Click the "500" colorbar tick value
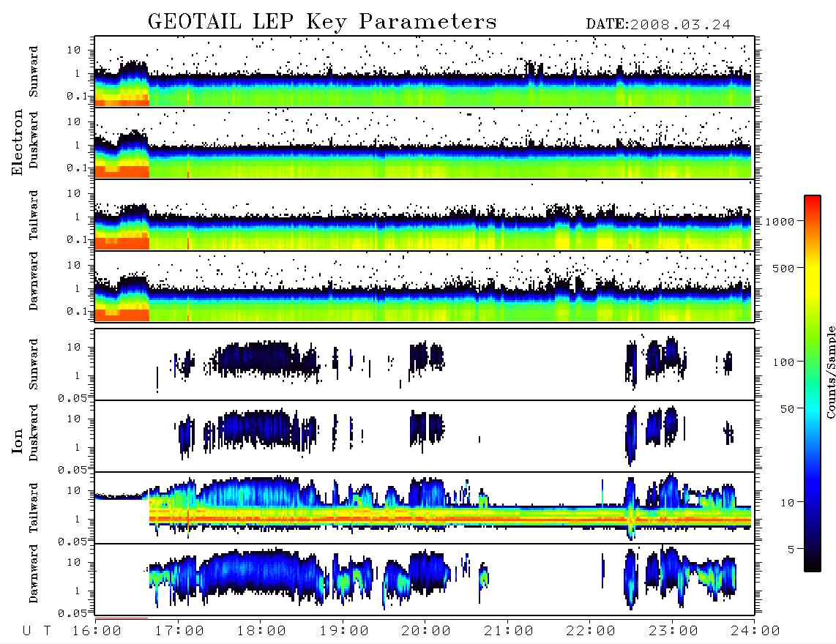 click(783, 268)
